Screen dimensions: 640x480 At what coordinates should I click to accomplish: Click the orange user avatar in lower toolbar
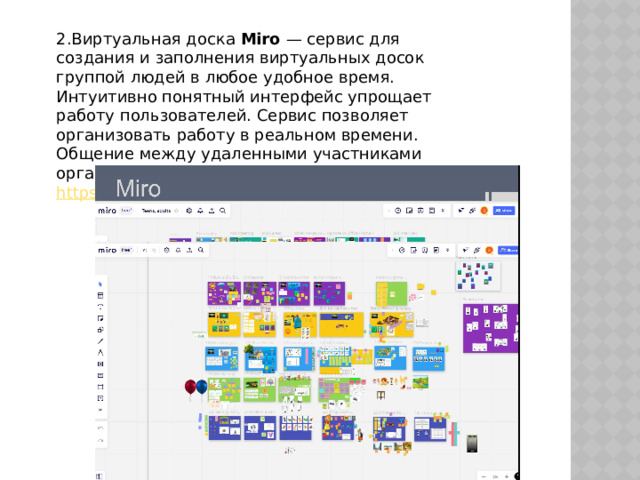pos(489,250)
